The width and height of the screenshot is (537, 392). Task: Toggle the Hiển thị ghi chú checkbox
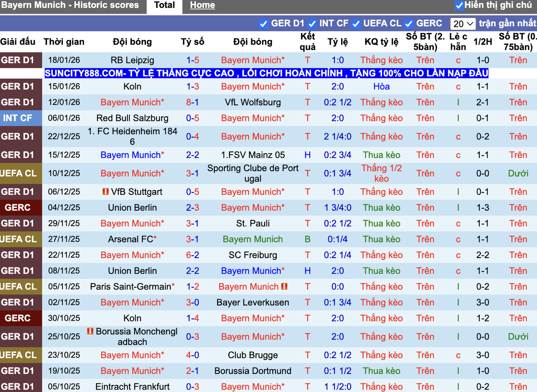(460, 5)
